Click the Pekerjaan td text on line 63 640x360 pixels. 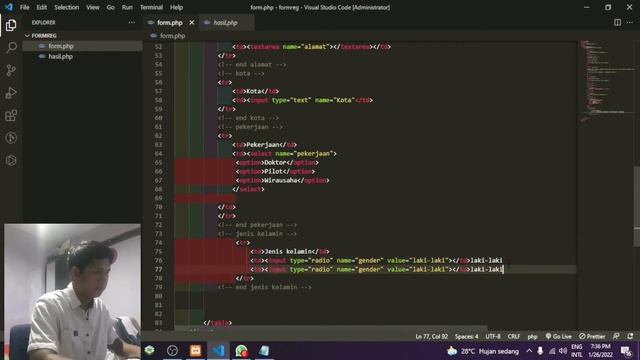point(264,145)
